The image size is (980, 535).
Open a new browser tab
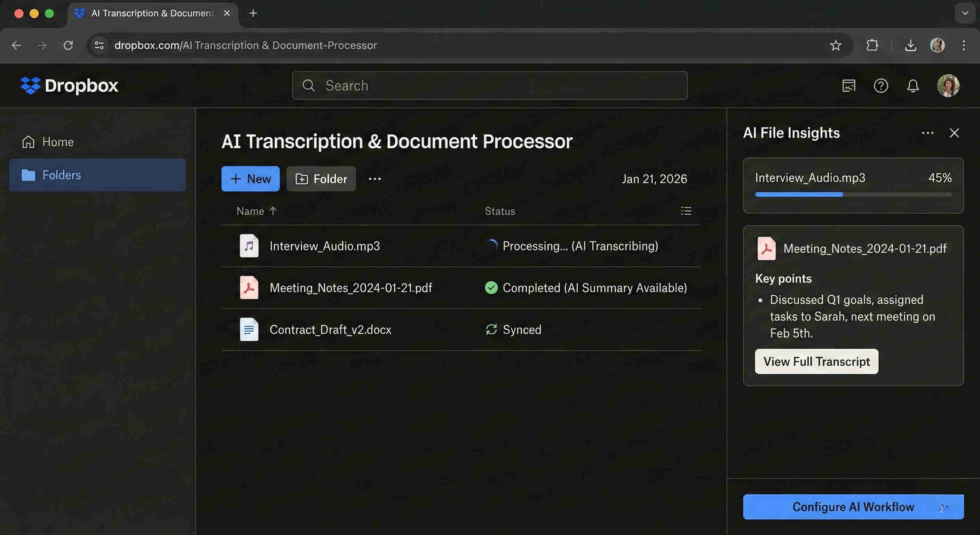pyautogui.click(x=253, y=13)
